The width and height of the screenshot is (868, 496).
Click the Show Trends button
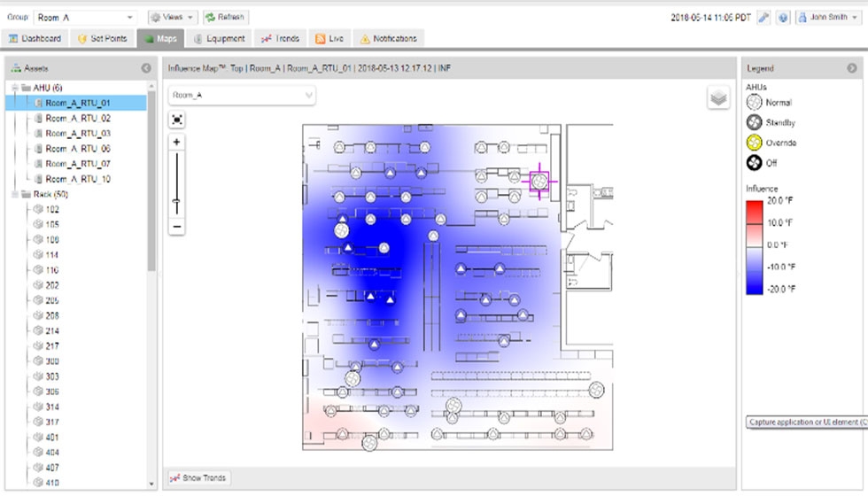pyautogui.click(x=198, y=478)
